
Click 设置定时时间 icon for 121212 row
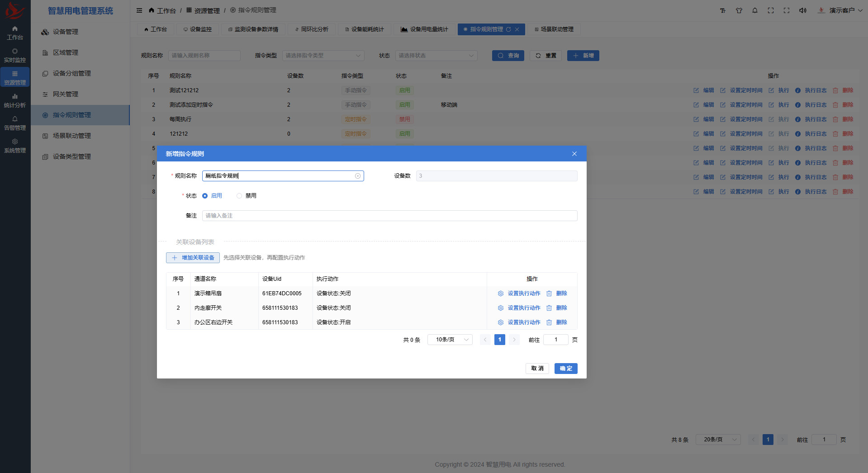click(723, 134)
